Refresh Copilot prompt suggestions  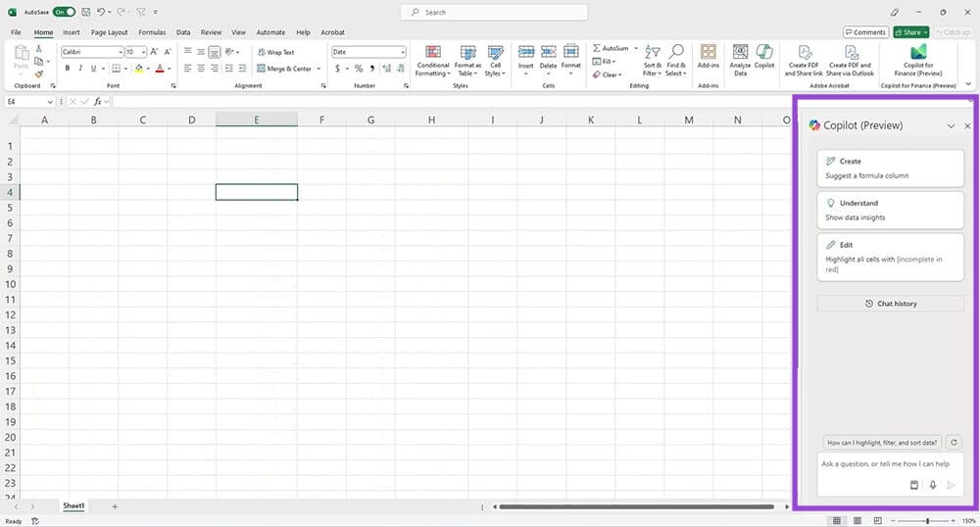tap(954, 442)
